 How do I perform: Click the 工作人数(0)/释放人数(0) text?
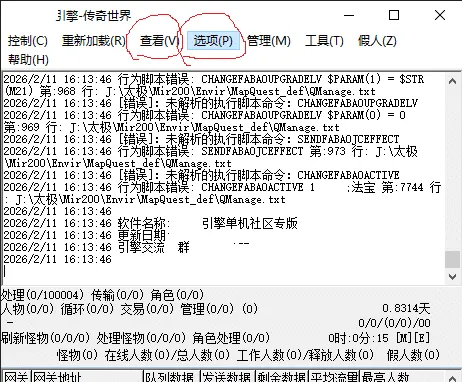point(305,355)
